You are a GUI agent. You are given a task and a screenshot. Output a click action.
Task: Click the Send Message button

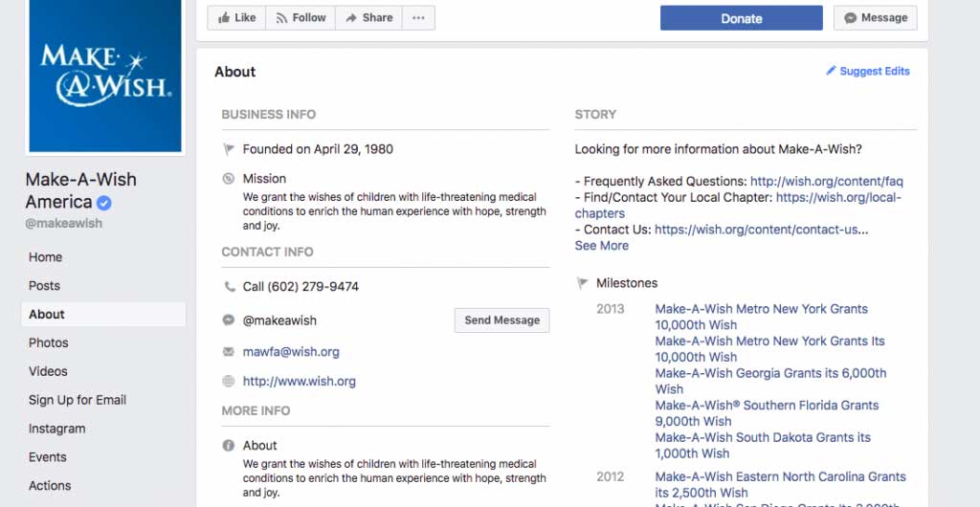click(x=501, y=320)
